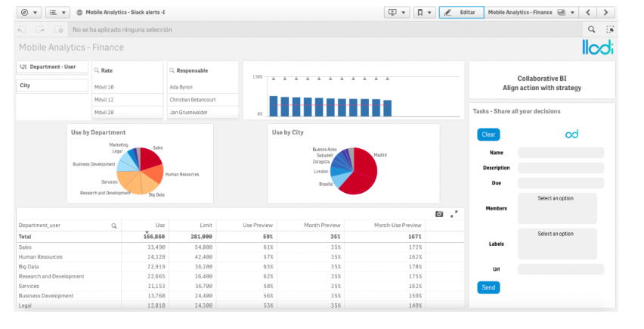Select Ada Byron in Responsable

(x=203, y=87)
